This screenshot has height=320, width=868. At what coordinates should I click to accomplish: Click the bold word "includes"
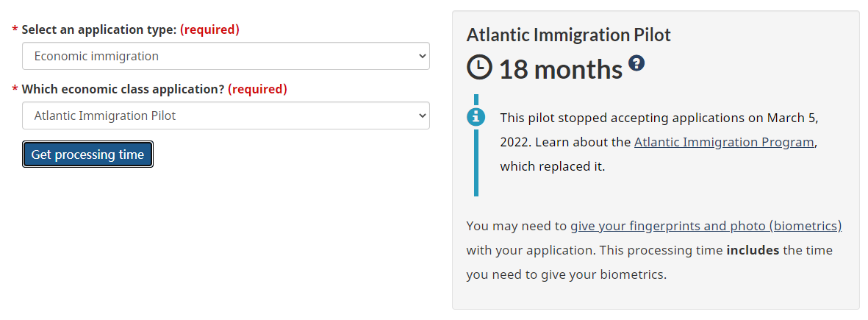(x=753, y=250)
